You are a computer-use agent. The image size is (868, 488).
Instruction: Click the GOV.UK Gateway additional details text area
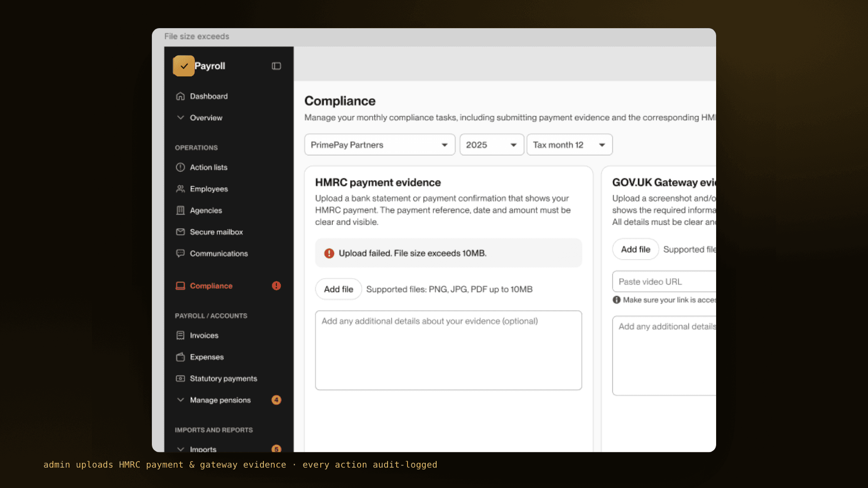click(664, 356)
